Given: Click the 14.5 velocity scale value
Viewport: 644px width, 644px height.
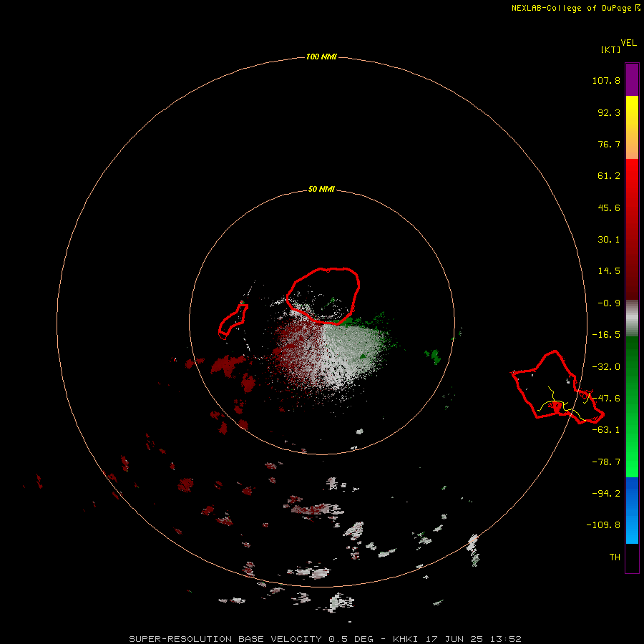Looking at the screenshot, I should (609, 271).
